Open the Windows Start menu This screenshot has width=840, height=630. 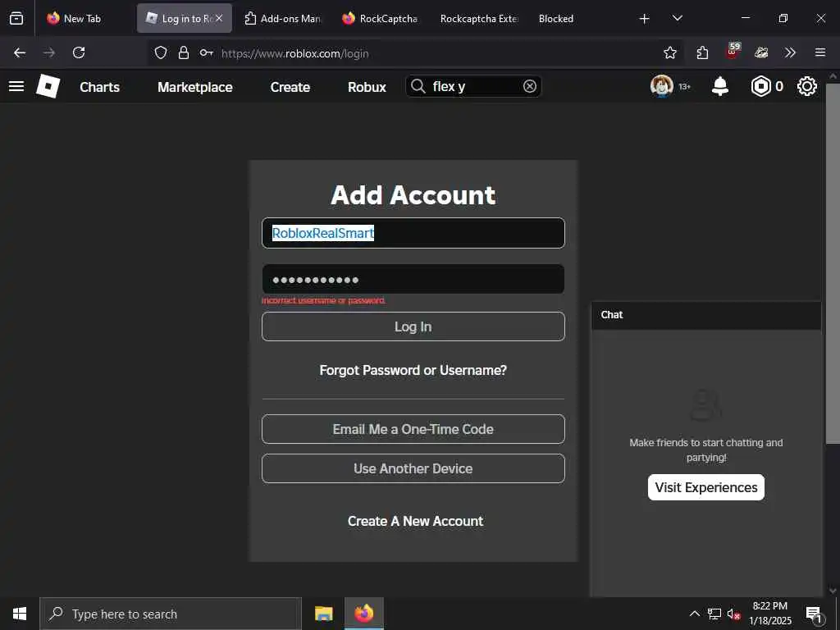click(20, 614)
